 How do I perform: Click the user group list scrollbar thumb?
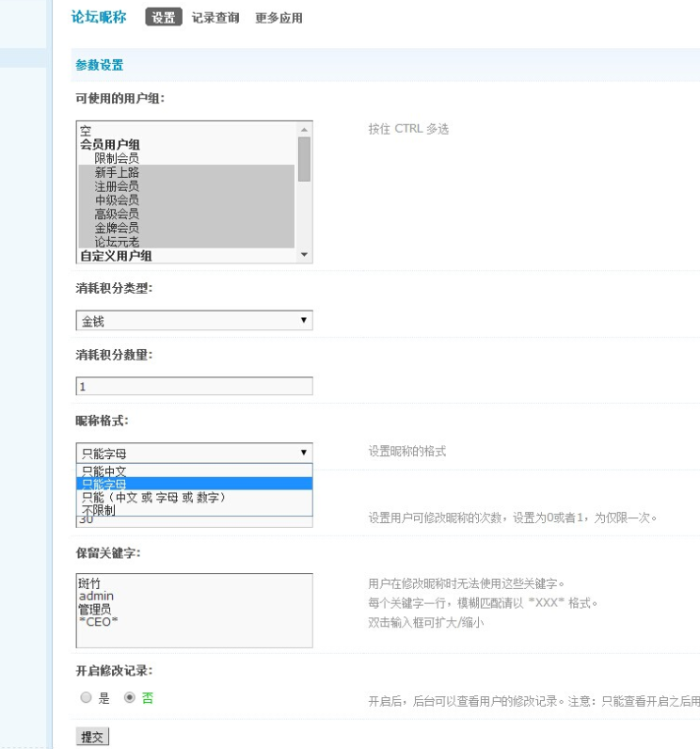[x=304, y=159]
